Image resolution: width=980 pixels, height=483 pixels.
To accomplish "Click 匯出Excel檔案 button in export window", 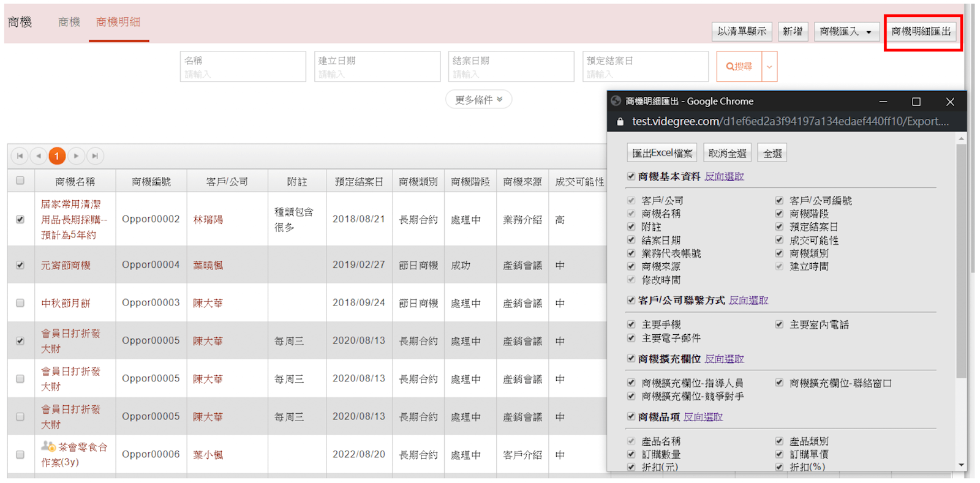I will [662, 153].
